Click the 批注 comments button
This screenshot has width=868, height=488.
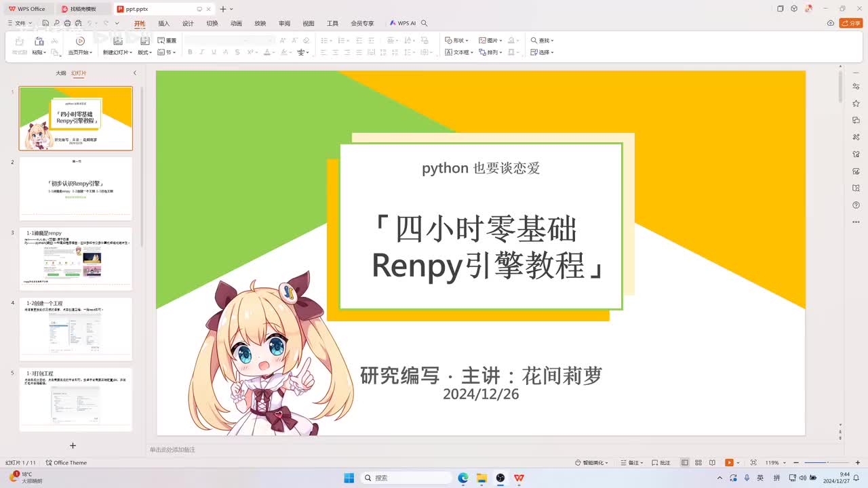click(660, 463)
